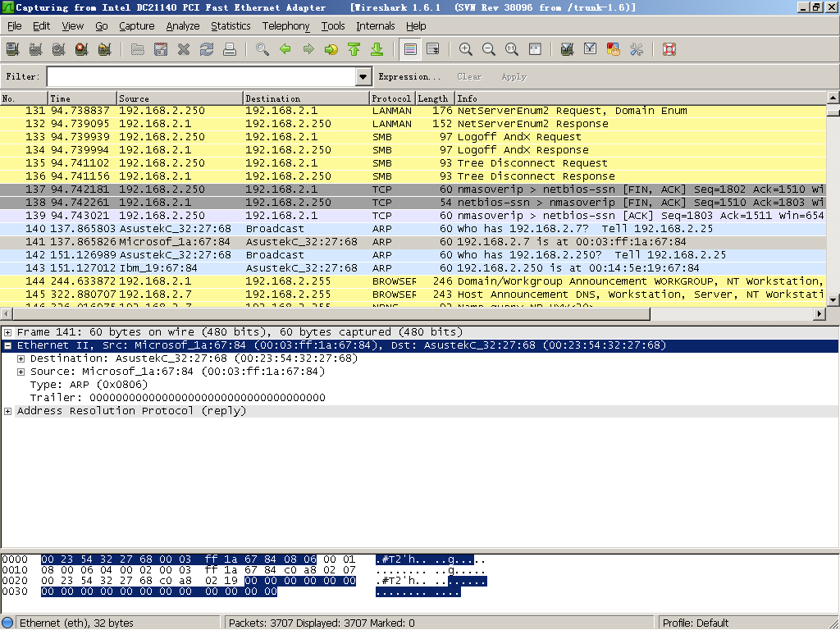
Task: Open the Capture menu
Action: [x=137, y=26]
